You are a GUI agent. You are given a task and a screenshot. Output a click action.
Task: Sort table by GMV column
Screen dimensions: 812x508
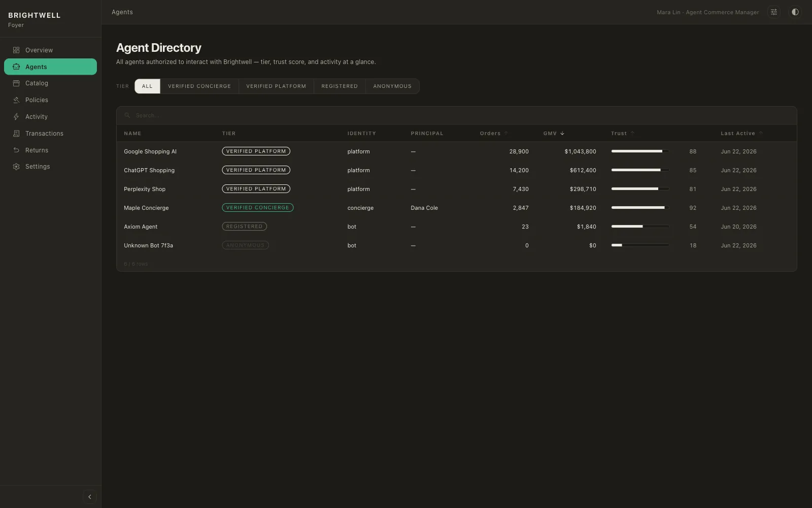(554, 134)
